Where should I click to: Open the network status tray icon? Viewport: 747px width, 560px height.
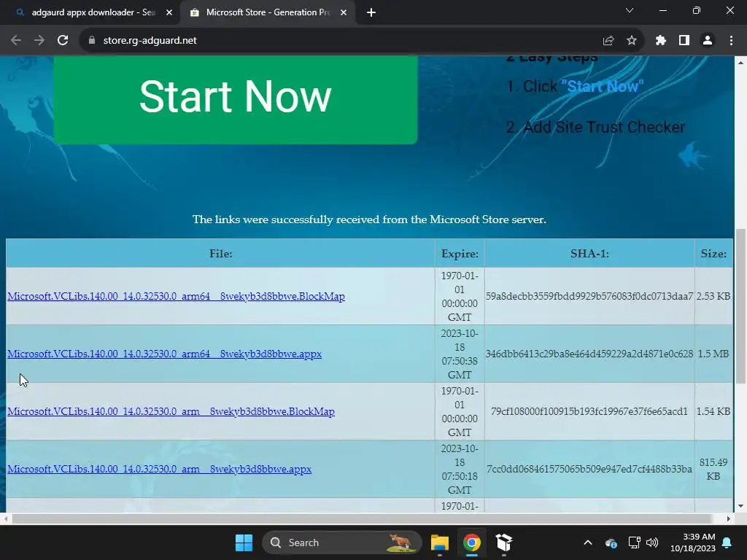[634, 542]
